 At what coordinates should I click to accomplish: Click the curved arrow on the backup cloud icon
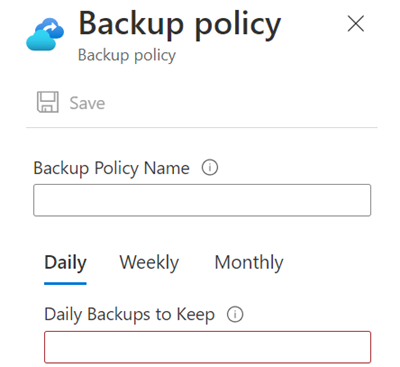click(52, 27)
